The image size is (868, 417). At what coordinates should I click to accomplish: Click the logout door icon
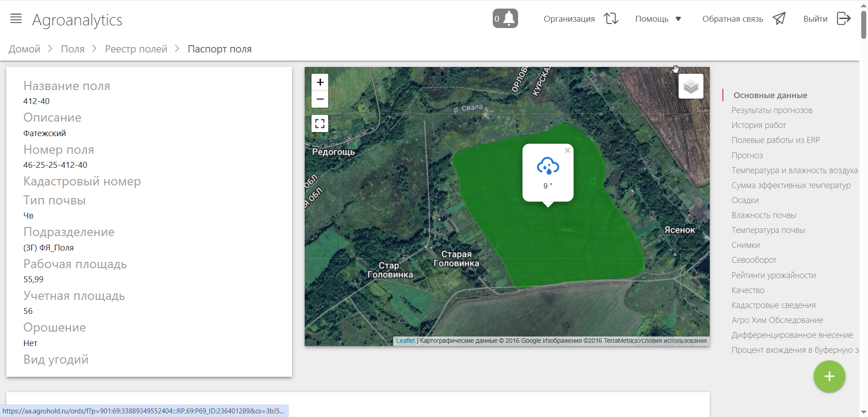click(844, 19)
